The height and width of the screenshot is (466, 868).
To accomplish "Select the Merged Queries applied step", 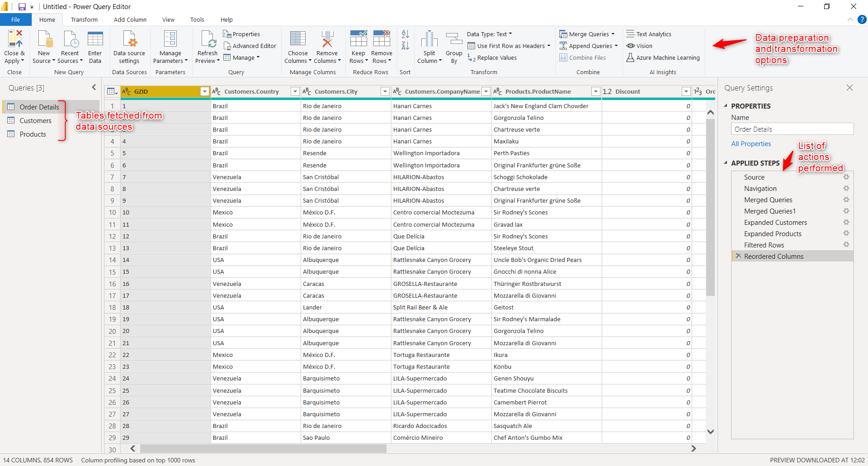I will (x=768, y=200).
